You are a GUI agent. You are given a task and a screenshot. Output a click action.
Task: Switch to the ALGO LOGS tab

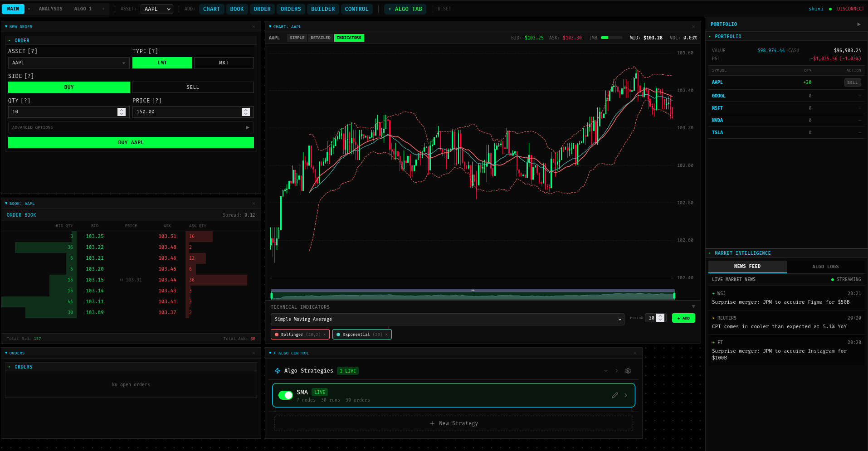click(x=825, y=267)
